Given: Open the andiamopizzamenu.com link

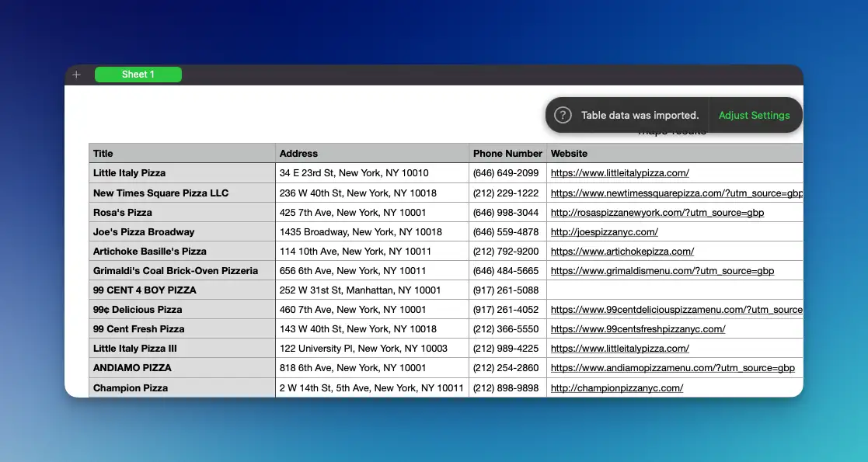Looking at the screenshot, I should click(673, 368).
